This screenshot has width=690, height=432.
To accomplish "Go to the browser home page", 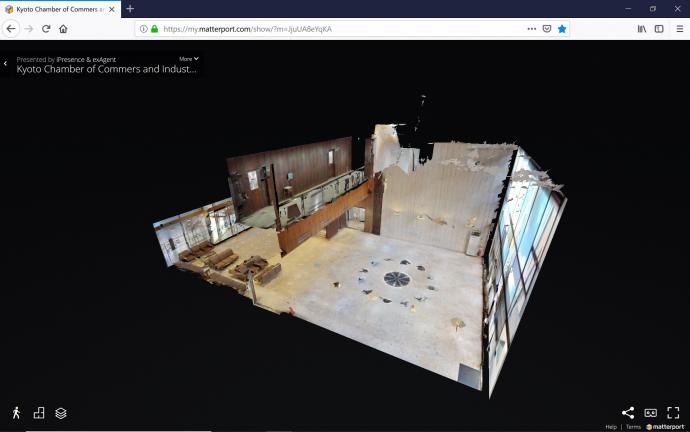I will click(64, 29).
